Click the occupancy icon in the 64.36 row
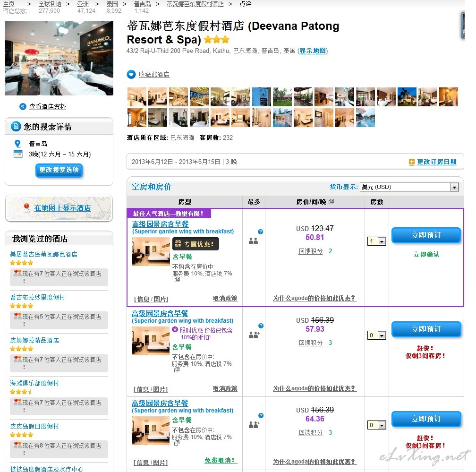Screen dimensions: 476x472 [254, 425]
